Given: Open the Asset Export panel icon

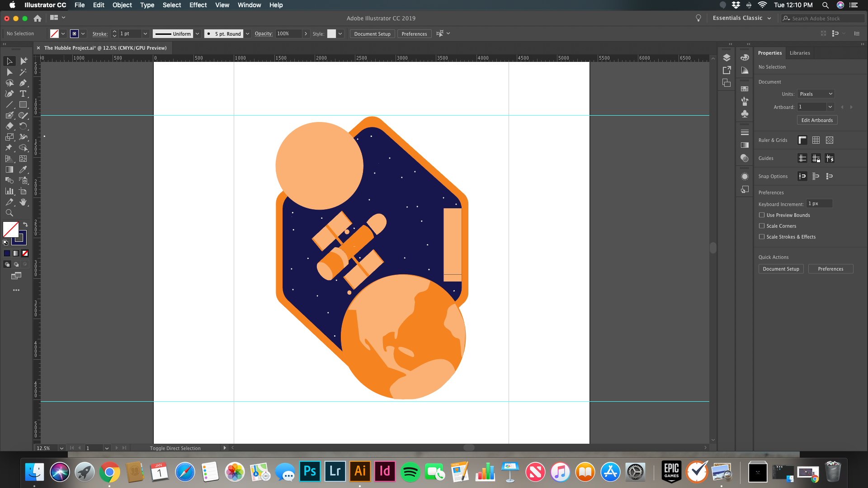Looking at the screenshot, I should (x=726, y=70).
